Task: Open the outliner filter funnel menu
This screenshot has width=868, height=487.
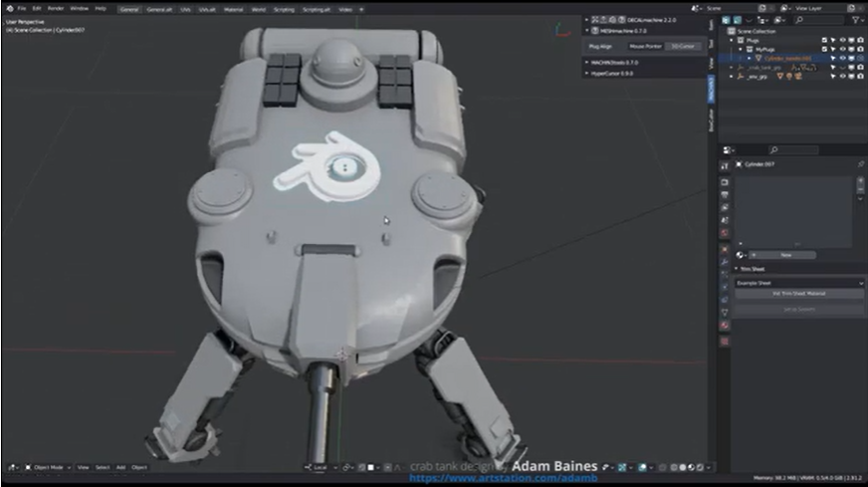Action: pyautogui.click(x=856, y=20)
